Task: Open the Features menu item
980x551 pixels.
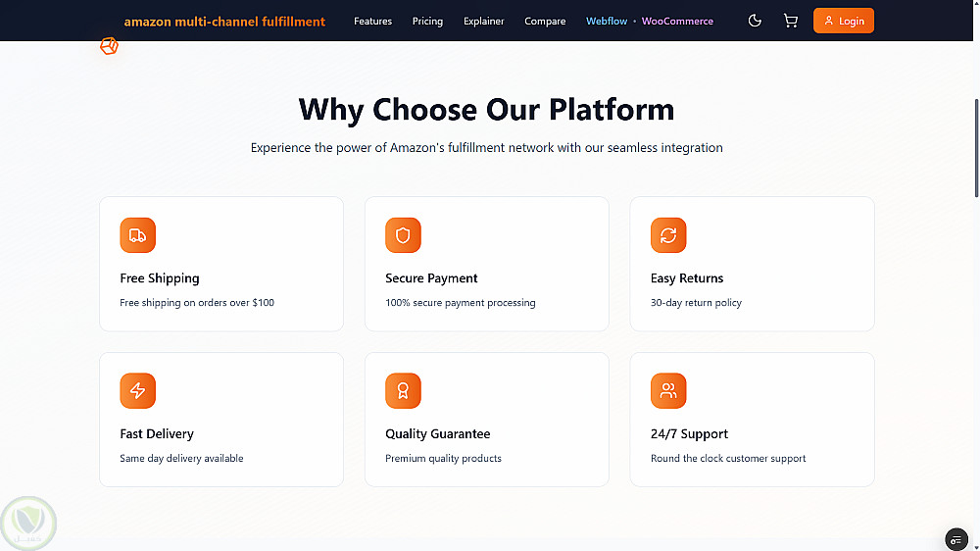Action: (x=372, y=21)
